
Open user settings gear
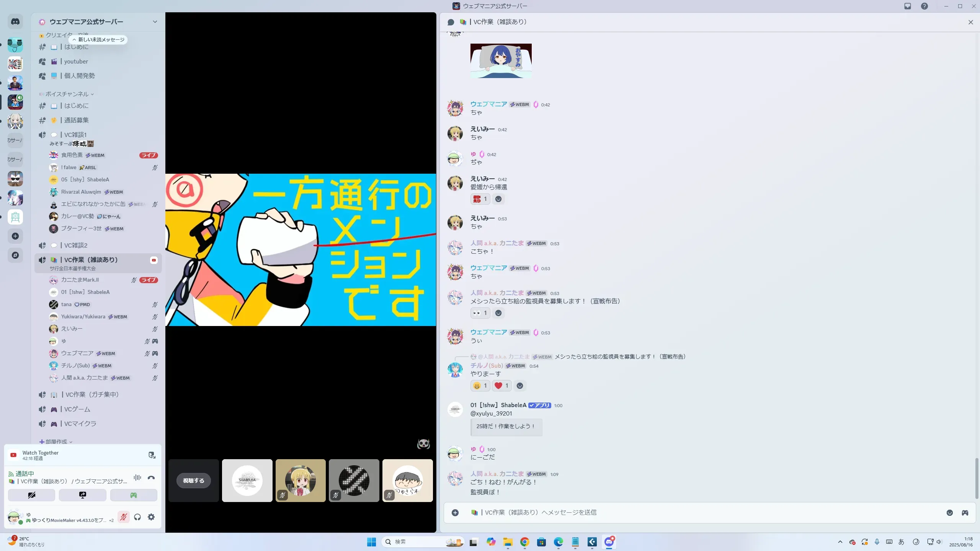pos(151,517)
